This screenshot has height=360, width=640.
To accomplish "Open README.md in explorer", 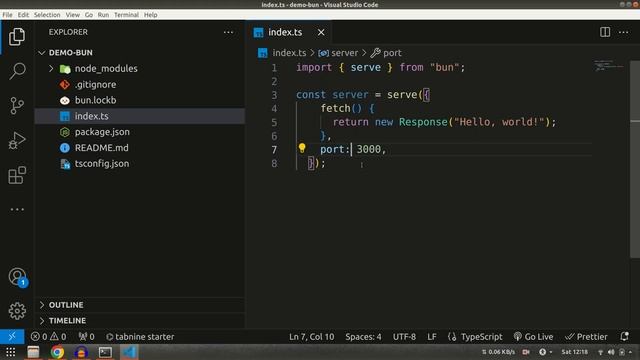I will pos(140,148).
